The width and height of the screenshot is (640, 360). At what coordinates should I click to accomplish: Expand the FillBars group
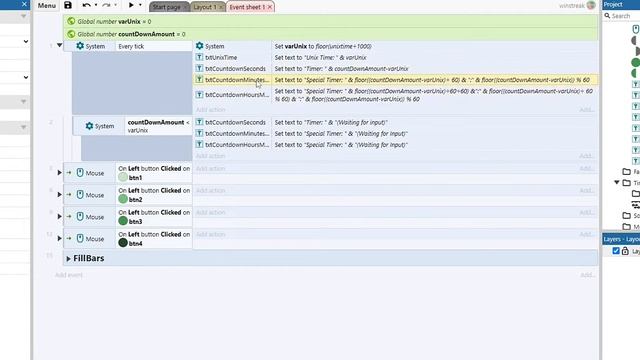[69, 259]
